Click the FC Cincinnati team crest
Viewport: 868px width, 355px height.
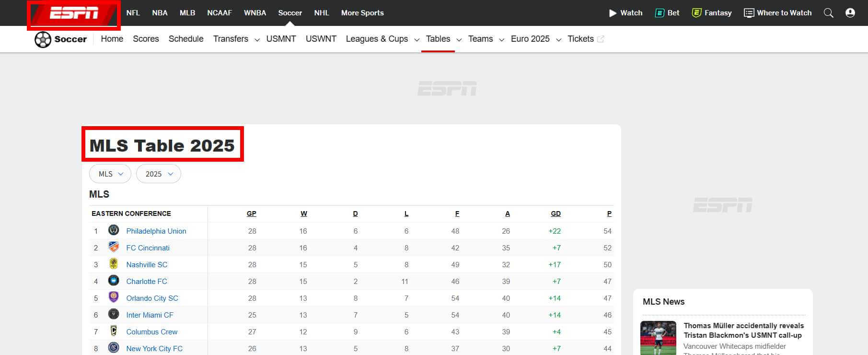point(114,247)
